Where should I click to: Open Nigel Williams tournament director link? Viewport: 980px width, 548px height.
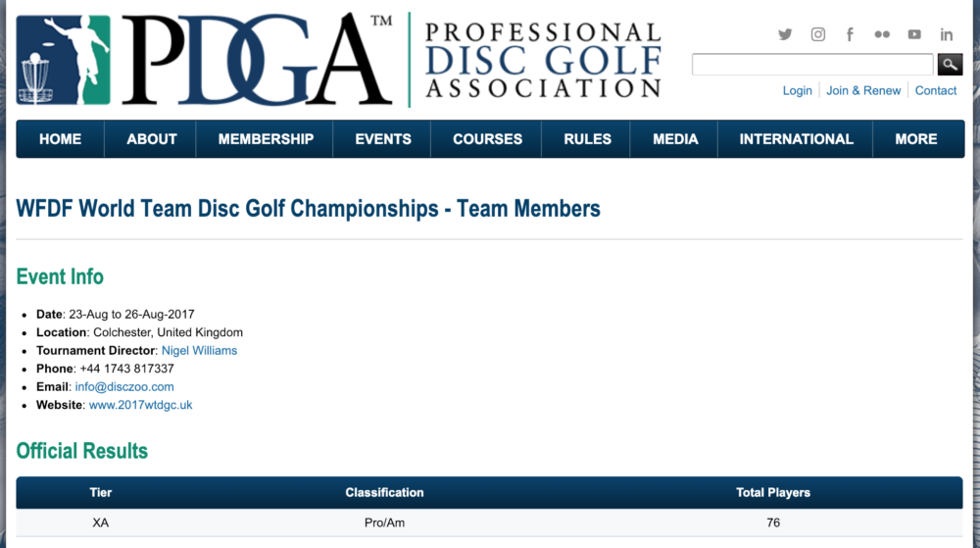pos(199,350)
